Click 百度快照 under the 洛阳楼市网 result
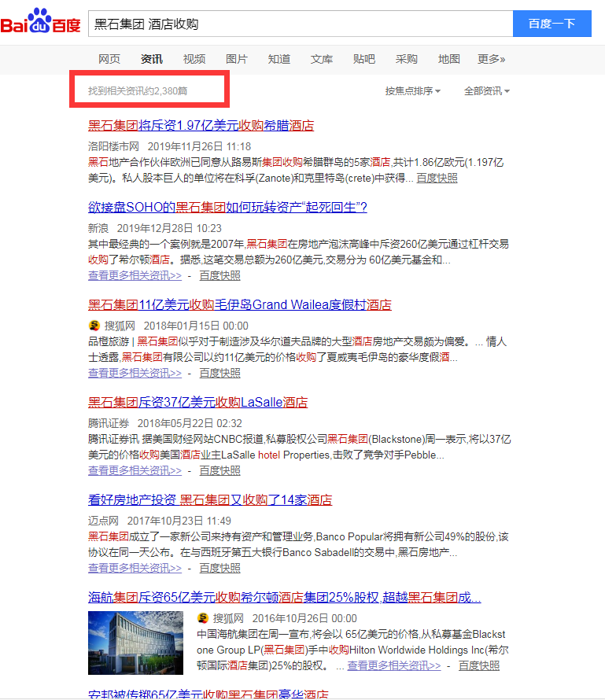 pyautogui.click(x=437, y=179)
